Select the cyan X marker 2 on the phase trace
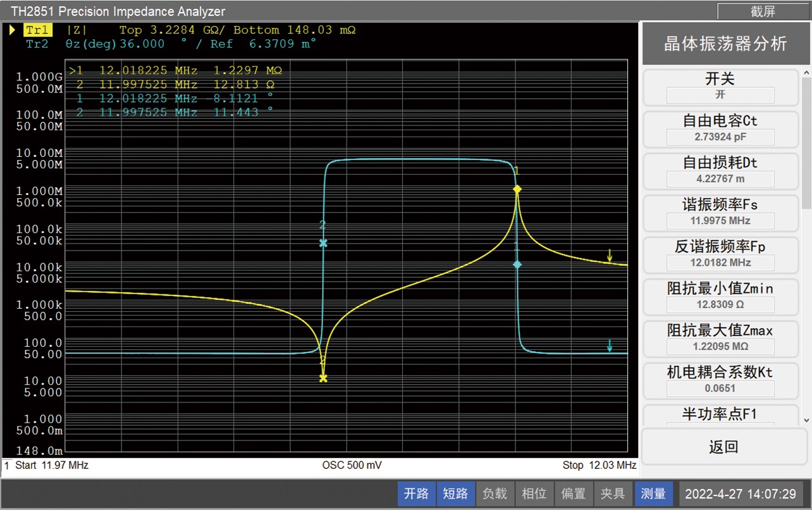812x510 pixels. point(323,243)
